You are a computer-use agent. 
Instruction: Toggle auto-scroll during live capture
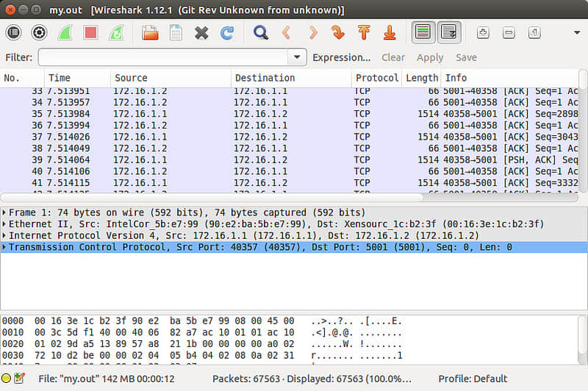pos(448,32)
